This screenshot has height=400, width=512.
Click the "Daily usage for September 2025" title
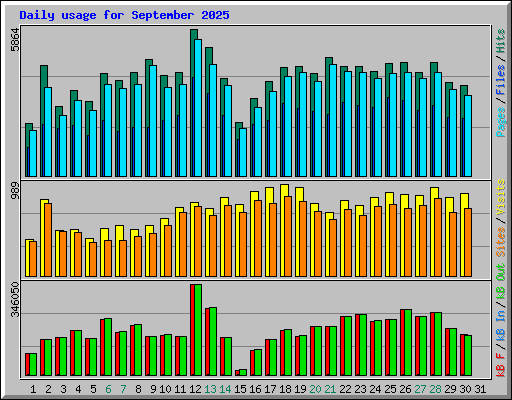click(124, 15)
